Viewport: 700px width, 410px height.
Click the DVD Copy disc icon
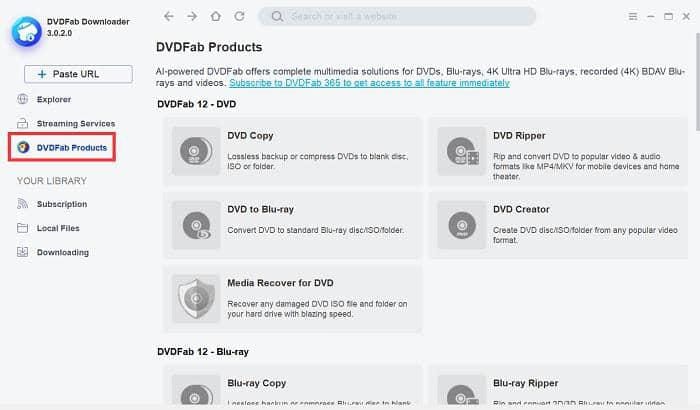196,151
